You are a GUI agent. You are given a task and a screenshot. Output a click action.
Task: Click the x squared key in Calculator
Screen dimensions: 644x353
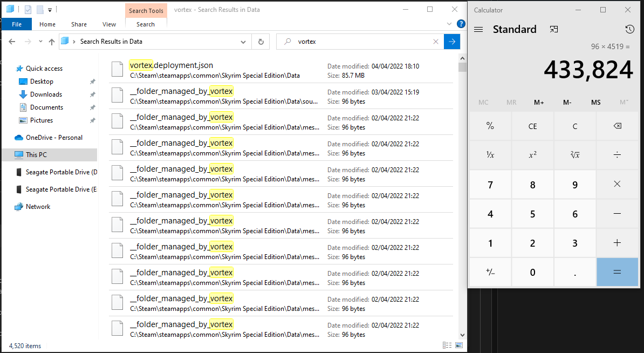tap(532, 155)
